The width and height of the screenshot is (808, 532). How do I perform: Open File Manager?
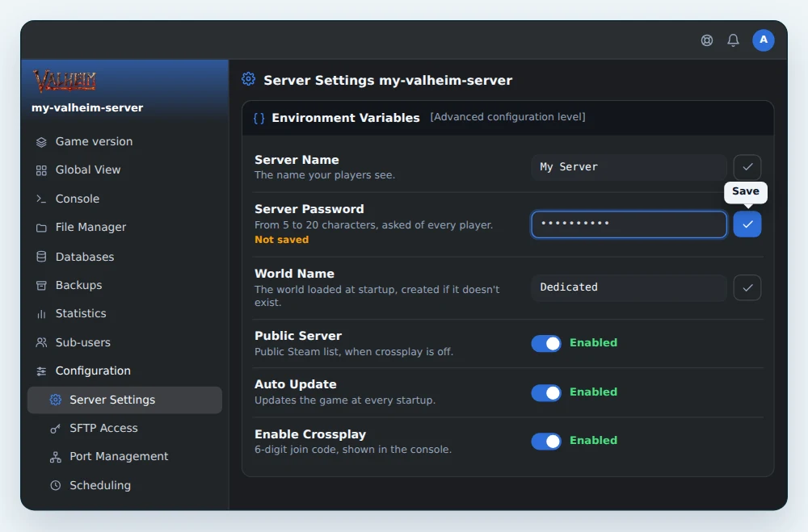click(x=124, y=227)
